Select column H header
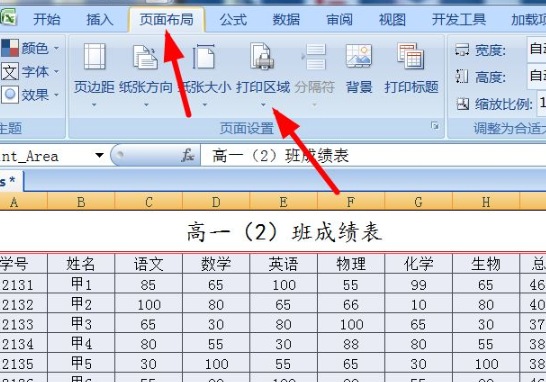The height and width of the screenshot is (382, 546). [x=486, y=202]
